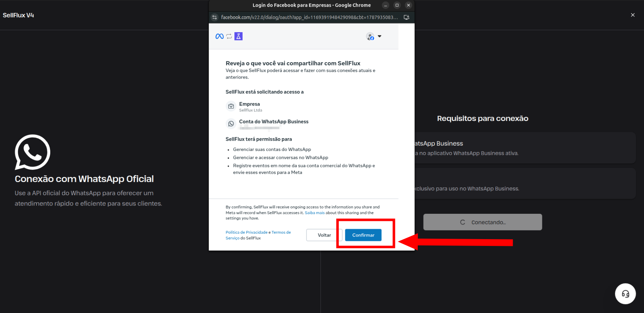This screenshot has width=644, height=313.
Task: Click the Empresa briefcase icon
Action: (231, 106)
